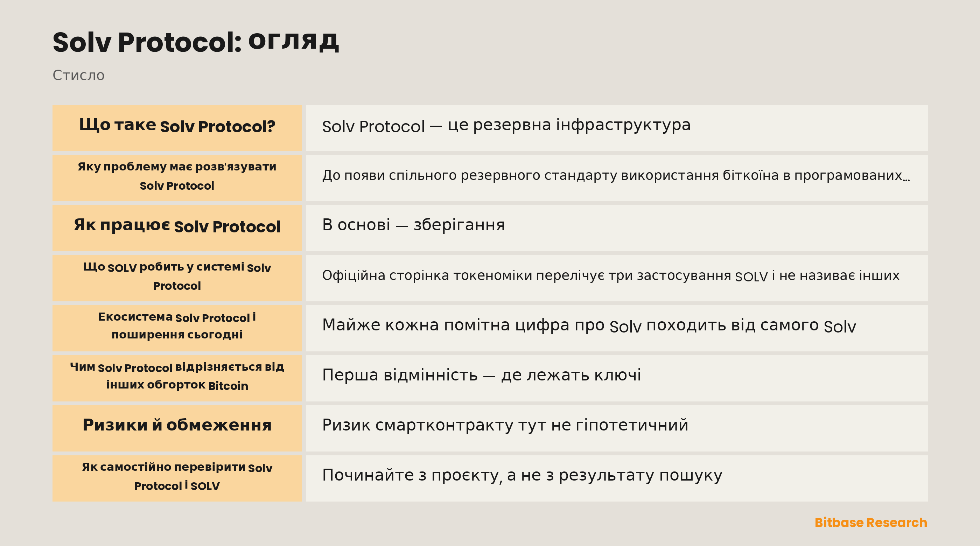Click 'Перша відмінність — де лежать ключі'

pos(481,375)
